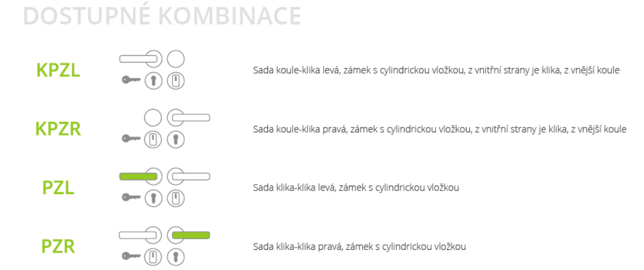The width and height of the screenshot is (644, 270).
Task: Select the PZR combination label
Action: [x=58, y=247]
